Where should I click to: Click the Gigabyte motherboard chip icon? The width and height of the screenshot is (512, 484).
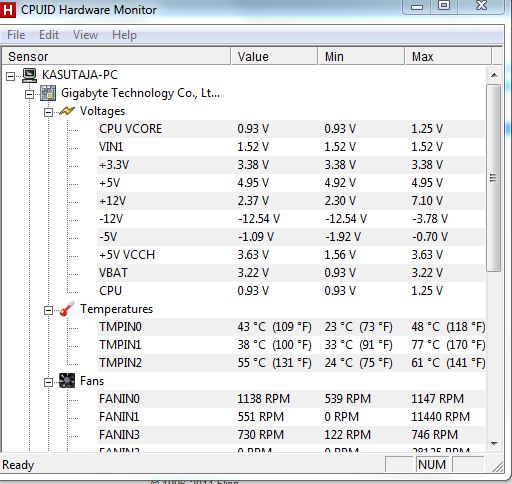click(x=48, y=93)
